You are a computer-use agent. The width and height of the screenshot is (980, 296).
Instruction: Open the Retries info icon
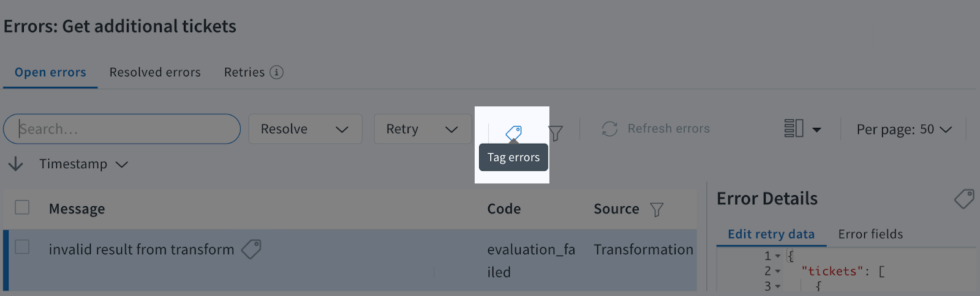coord(277,72)
